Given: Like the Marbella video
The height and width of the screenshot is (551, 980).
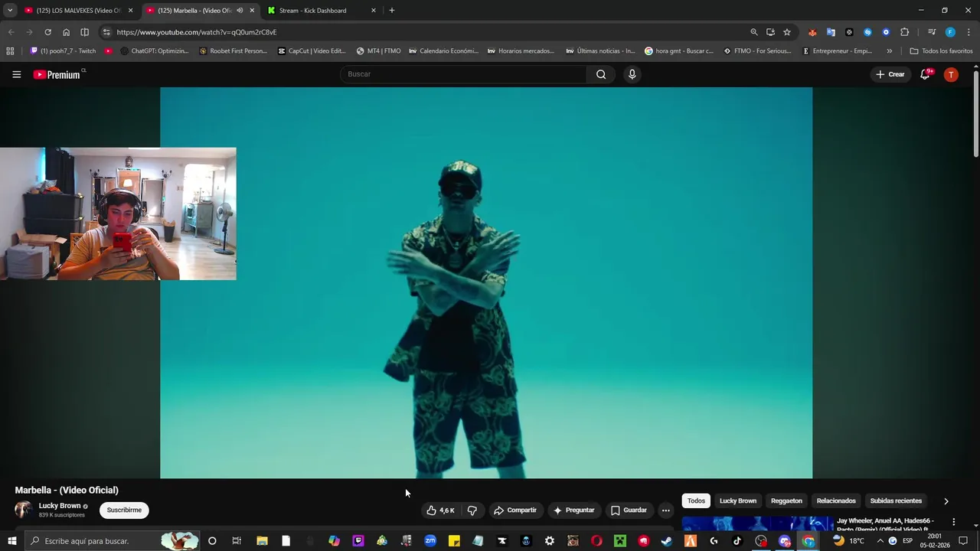Looking at the screenshot, I should click(x=440, y=510).
